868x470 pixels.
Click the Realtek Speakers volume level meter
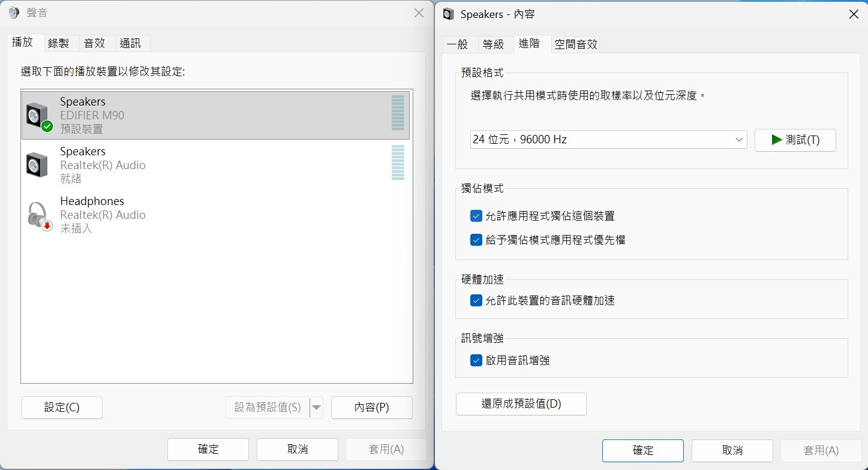tap(398, 162)
